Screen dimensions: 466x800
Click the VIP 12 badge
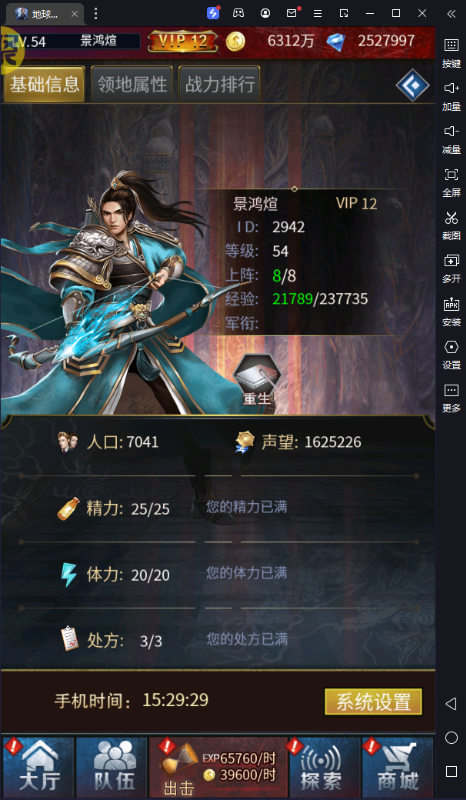pos(183,41)
